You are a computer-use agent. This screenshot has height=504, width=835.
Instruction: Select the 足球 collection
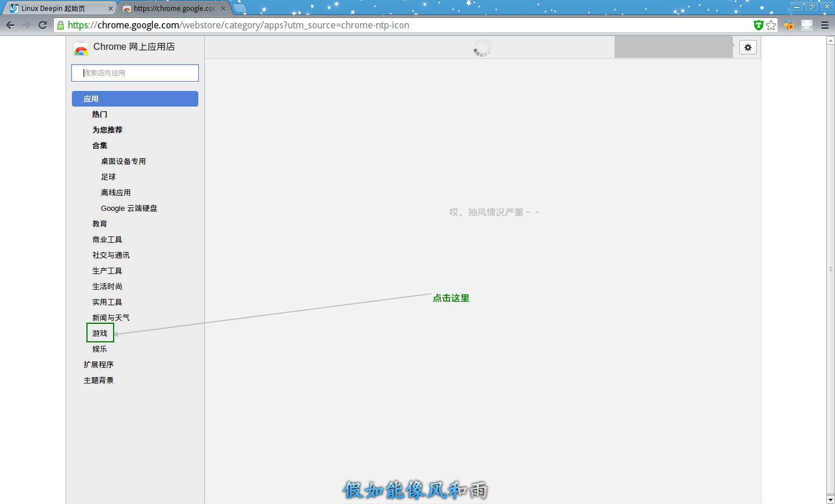[x=108, y=177]
